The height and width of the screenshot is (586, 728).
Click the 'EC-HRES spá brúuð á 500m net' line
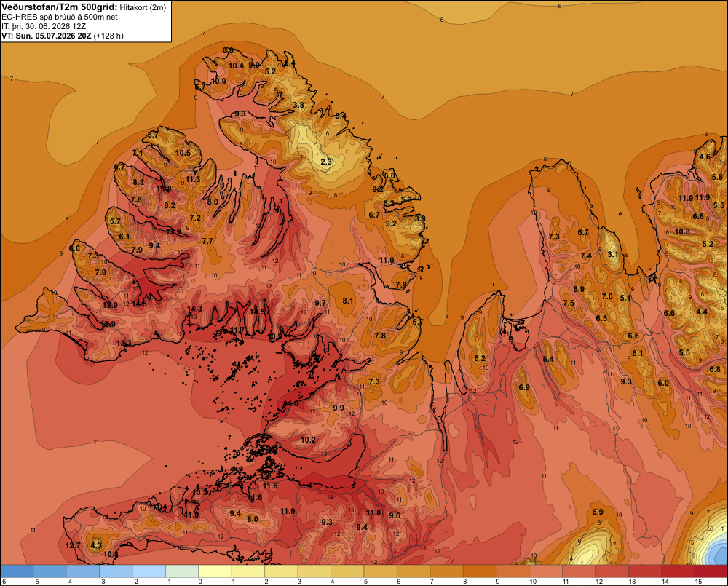pos(60,17)
